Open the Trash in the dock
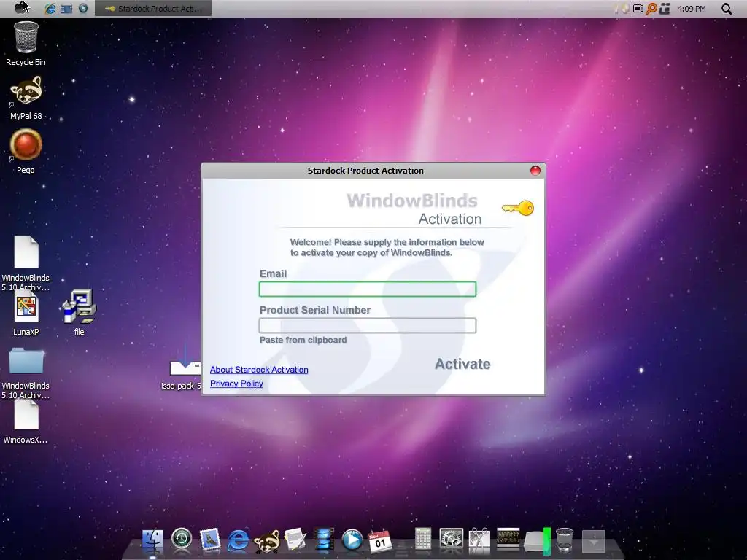This screenshot has height=560, width=747. (565, 540)
